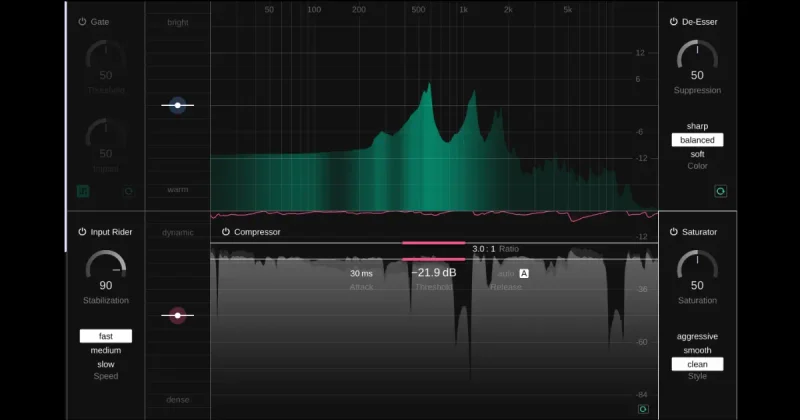Click the 'bright' label
Image resolution: width=800 pixels, height=420 pixels.
click(178, 22)
